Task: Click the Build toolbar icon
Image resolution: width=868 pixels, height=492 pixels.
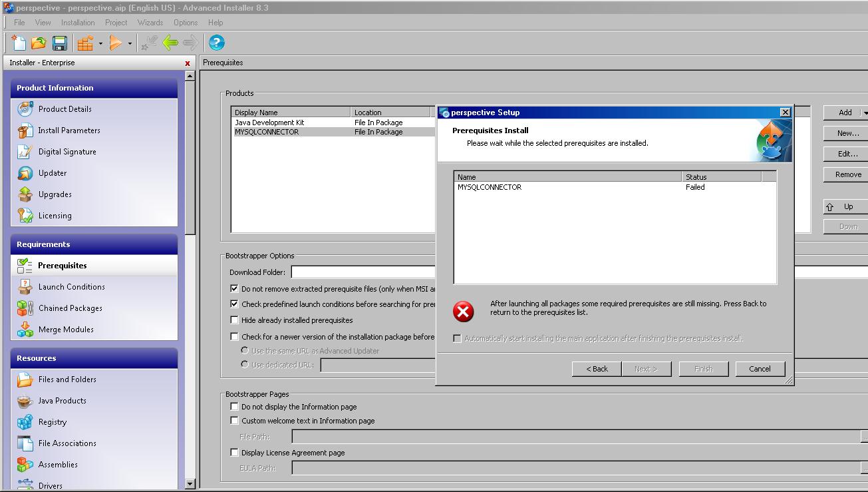Action: coord(85,43)
